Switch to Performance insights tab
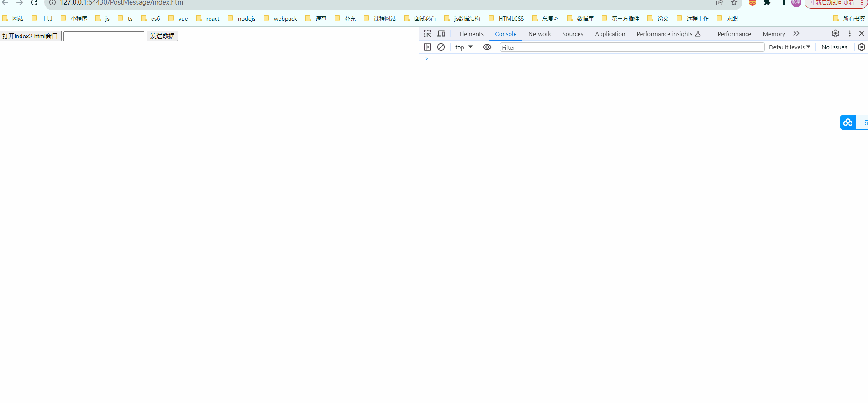Viewport: 868px width, 403px height. [x=664, y=34]
